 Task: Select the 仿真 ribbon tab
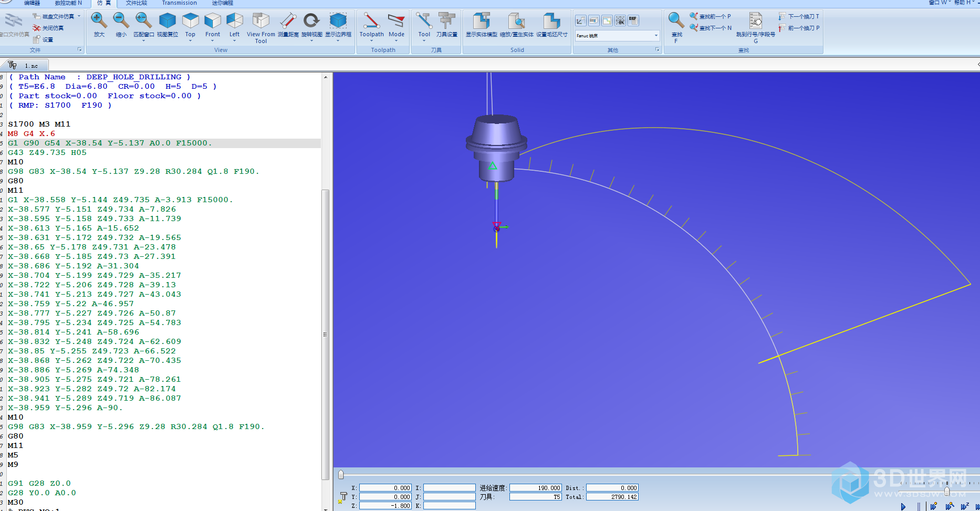coord(103,3)
